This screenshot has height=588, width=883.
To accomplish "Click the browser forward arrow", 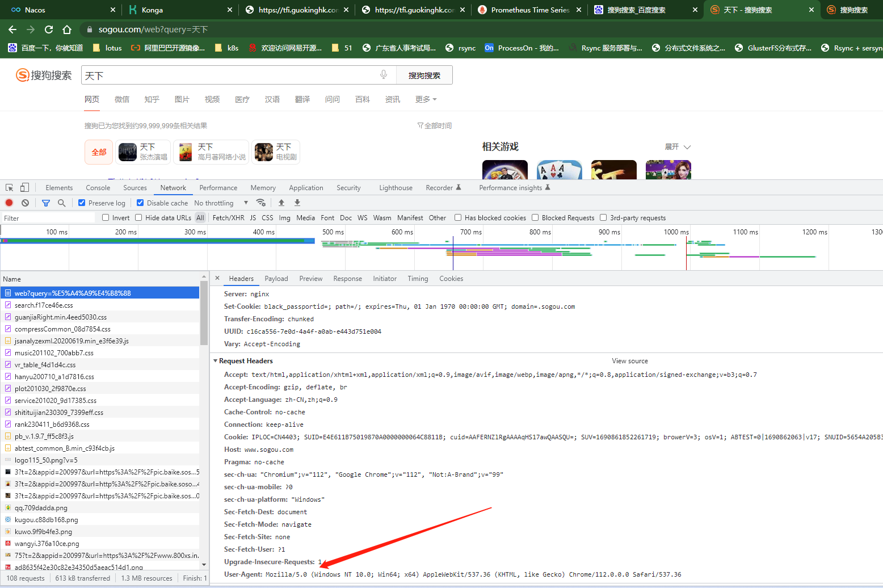I will pos(31,30).
